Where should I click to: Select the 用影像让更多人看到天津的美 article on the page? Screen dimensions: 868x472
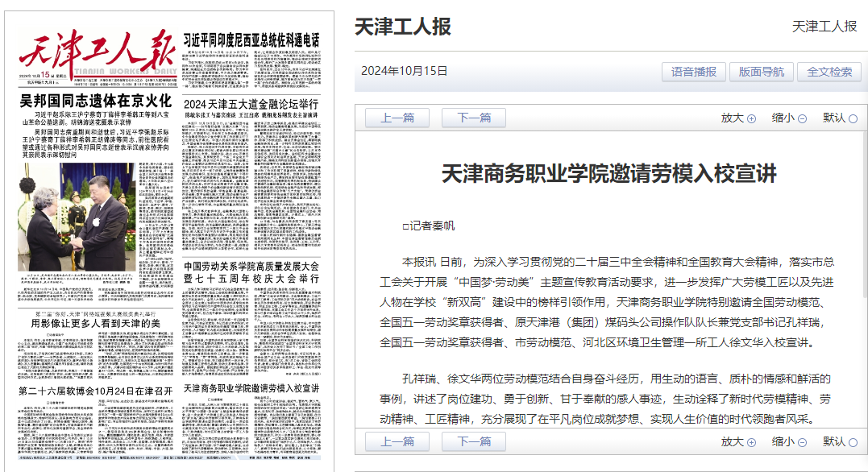95,323
